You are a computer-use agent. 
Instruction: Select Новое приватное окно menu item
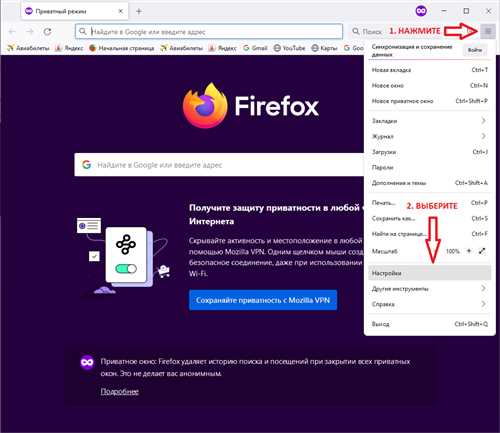click(429, 101)
